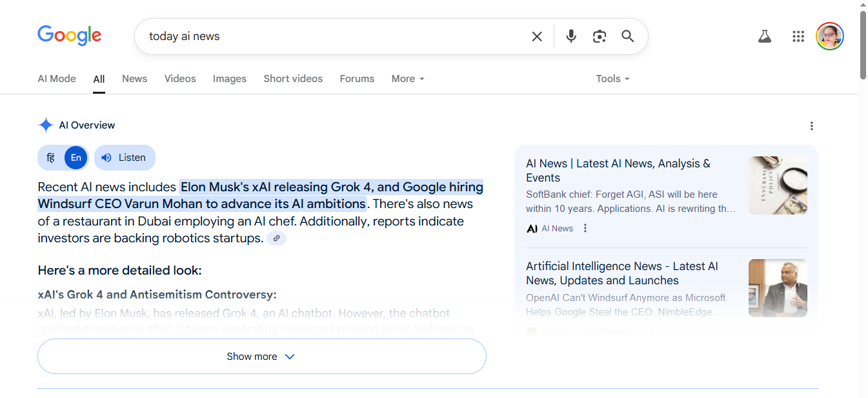Image resolution: width=868 pixels, height=398 pixels.
Task: Start voice search with the microphone
Action: click(571, 36)
